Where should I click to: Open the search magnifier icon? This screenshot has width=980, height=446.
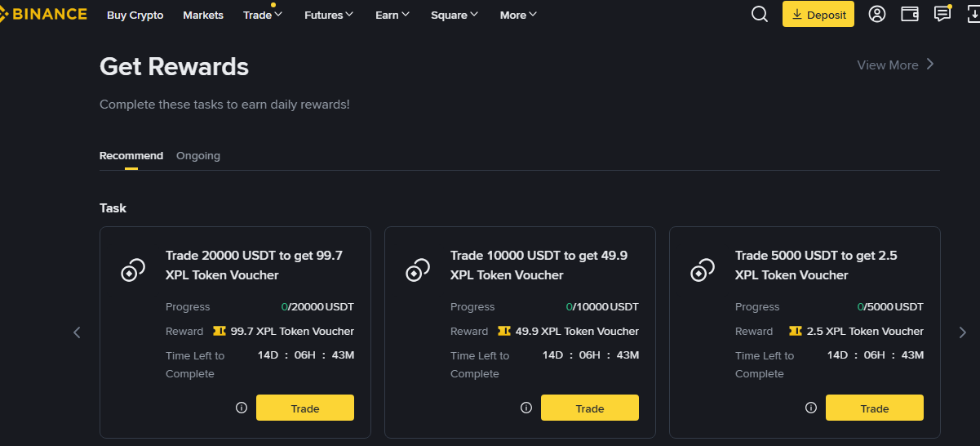click(760, 14)
